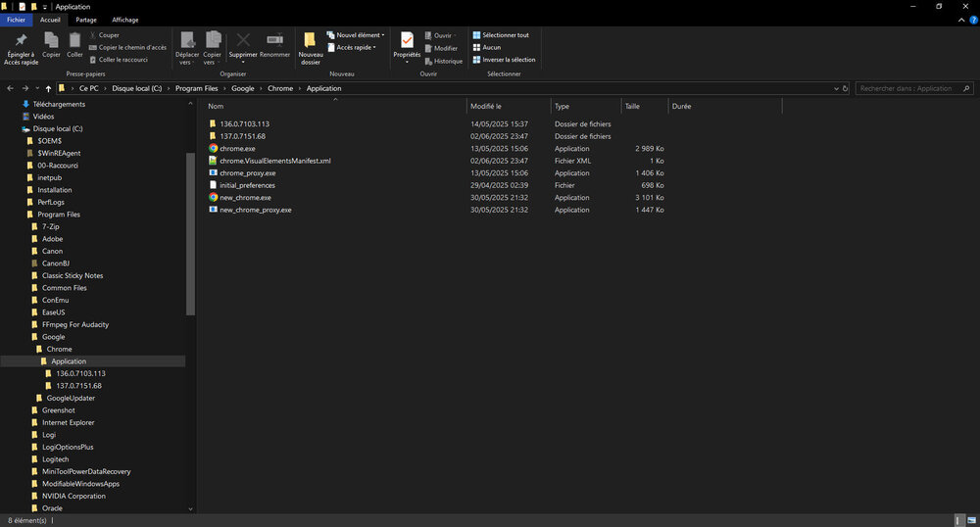
Task: Select the chrome.exe file
Action: click(x=237, y=149)
